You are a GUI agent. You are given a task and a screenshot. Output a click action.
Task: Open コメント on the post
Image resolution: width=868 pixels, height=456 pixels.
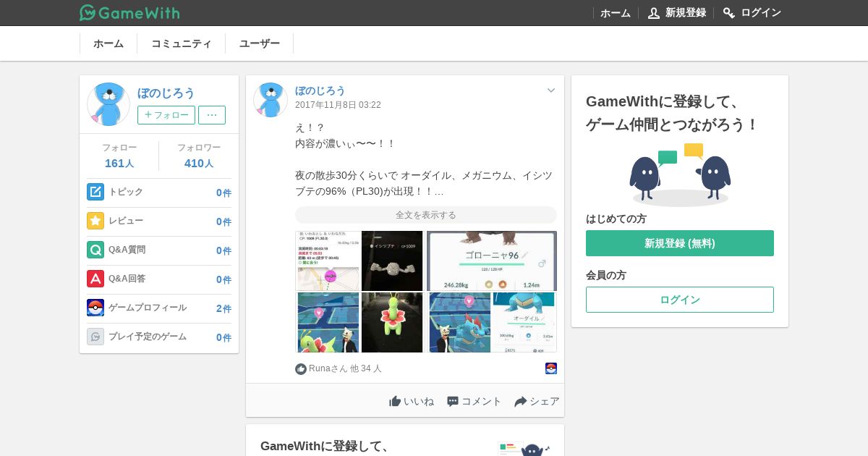click(474, 401)
